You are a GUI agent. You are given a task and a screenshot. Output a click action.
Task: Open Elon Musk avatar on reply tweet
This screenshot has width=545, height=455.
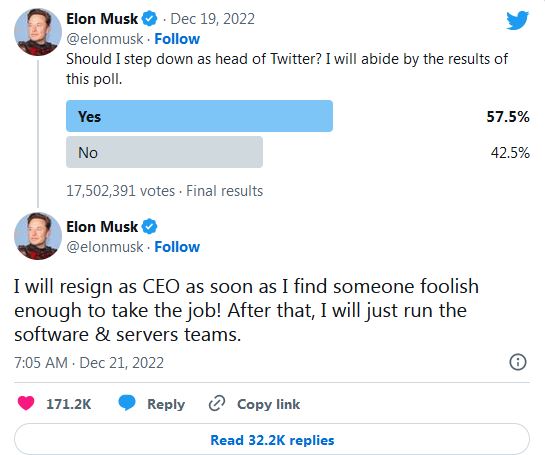[x=38, y=236]
